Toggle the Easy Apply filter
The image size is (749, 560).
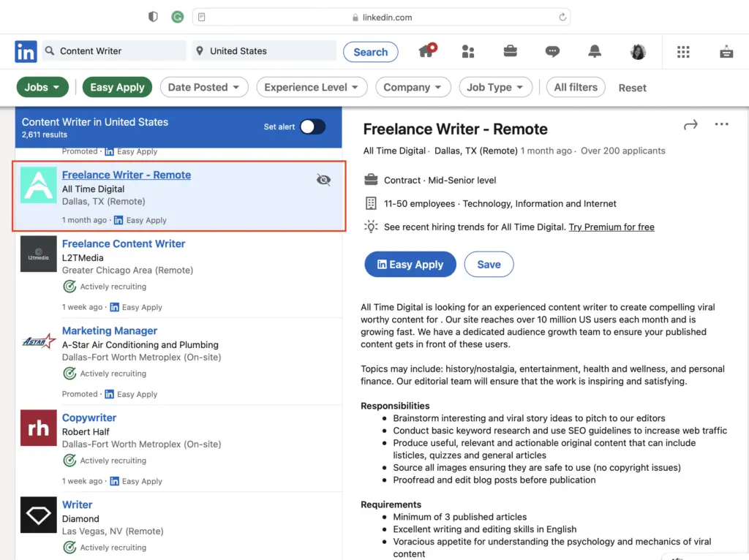pos(117,87)
